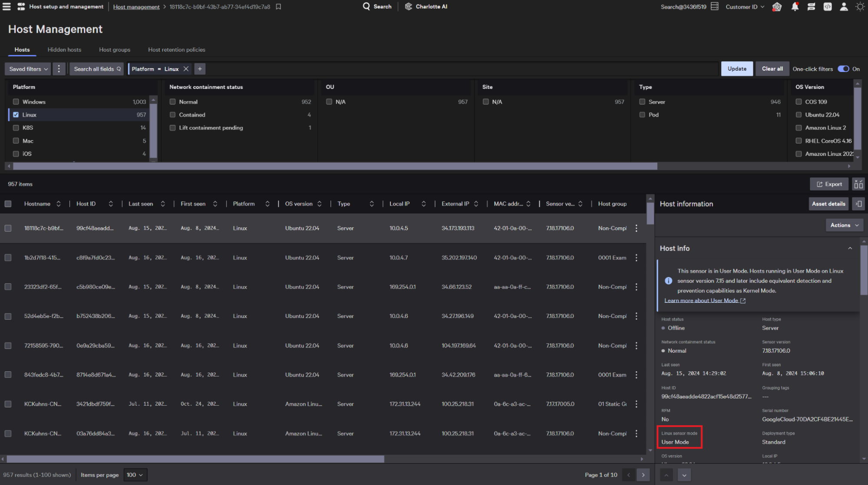The height and width of the screenshot is (485, 868).
Task: Select the Host groups tab
Action: point(115,49)
